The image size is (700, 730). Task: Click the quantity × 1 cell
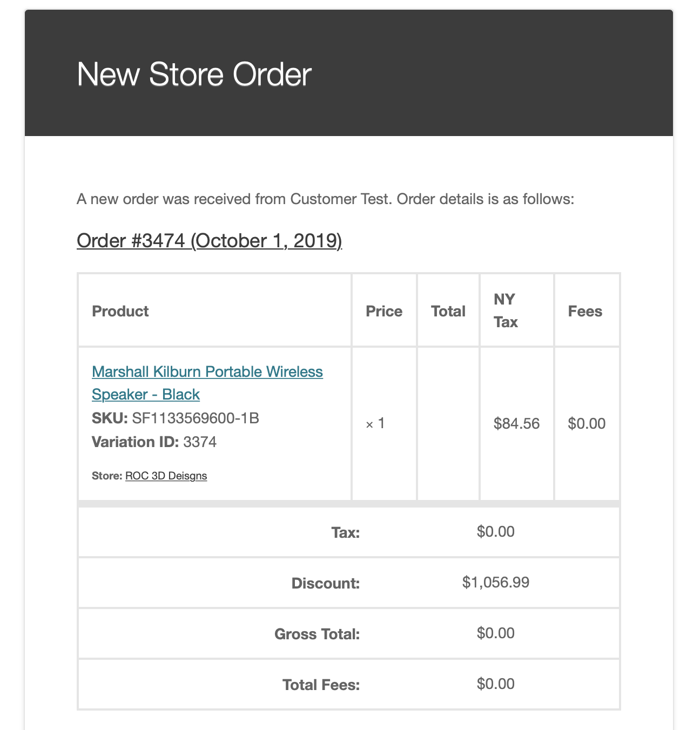[x=375, y=423]
